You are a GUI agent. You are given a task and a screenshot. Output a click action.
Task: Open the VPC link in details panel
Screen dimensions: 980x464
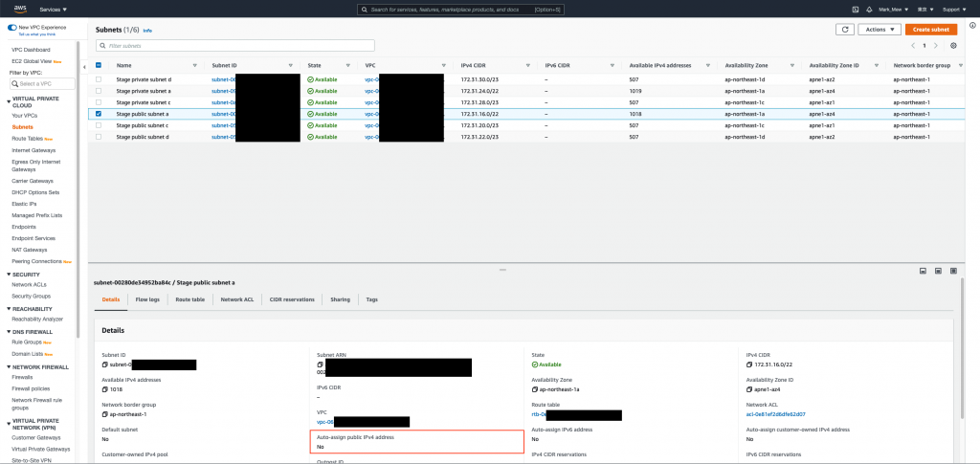[325, 422]
